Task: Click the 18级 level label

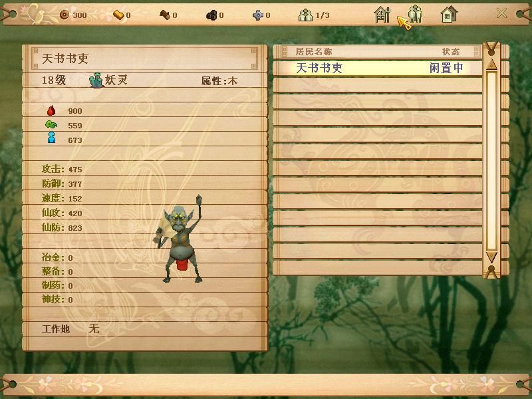Action: pyautogui.click(x=54, y=80)
